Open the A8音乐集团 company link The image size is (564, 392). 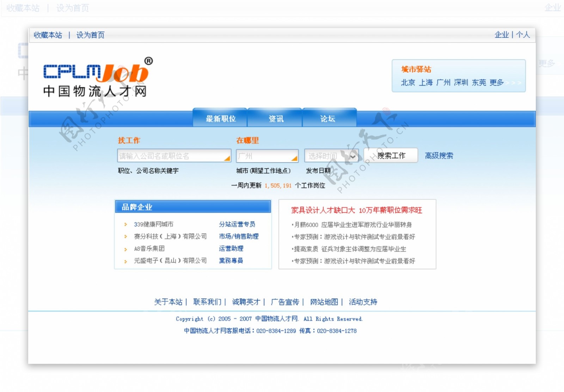pyautogui.click(x=149, y=249)
